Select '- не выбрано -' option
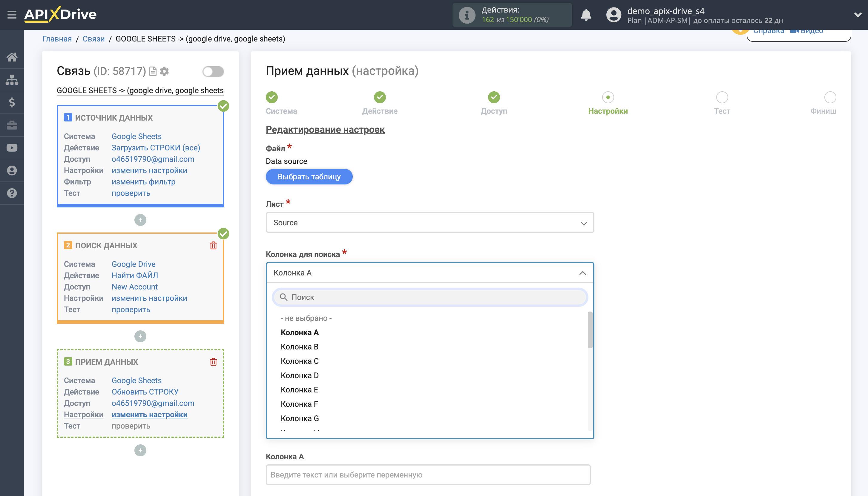Screen dimensions: 868x496 pos(306,318)
